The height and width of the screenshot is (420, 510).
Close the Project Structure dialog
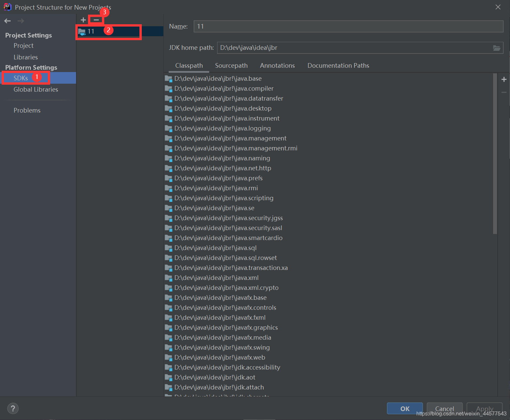498,7
